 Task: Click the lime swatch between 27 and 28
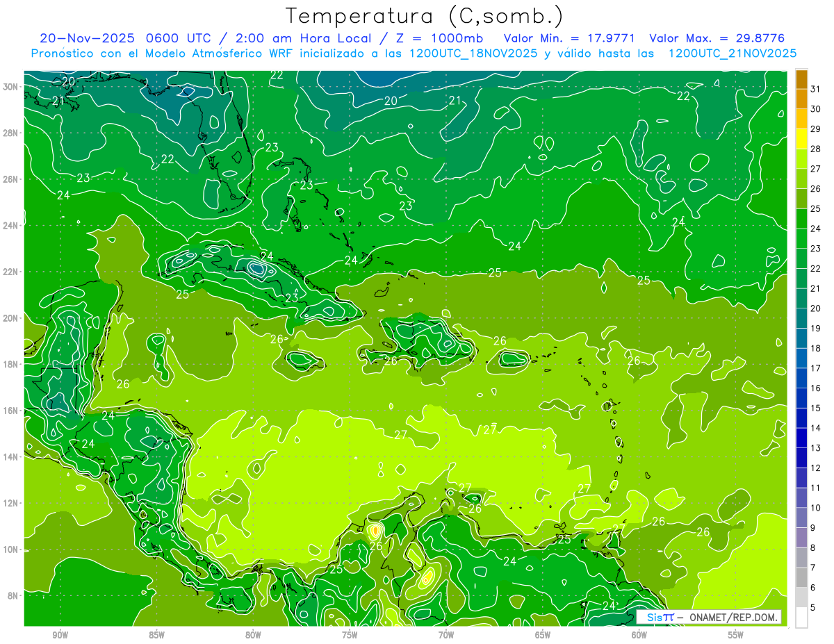tap(801, 158)
